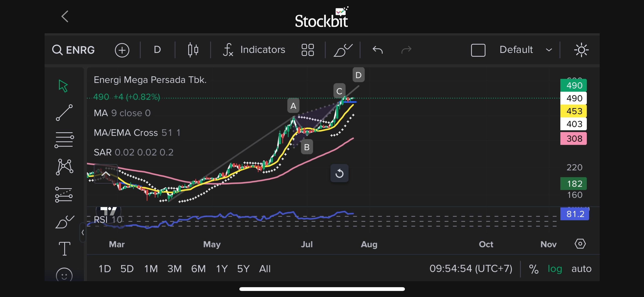
Task: Collapse the left drawing toolbar
Action: [x=83, y=233]
